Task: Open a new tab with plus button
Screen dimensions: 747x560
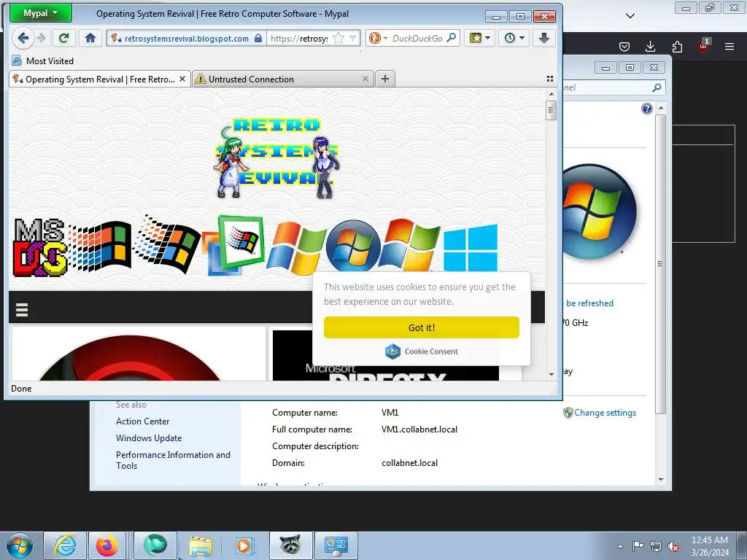Action: [x=385, y=79]
